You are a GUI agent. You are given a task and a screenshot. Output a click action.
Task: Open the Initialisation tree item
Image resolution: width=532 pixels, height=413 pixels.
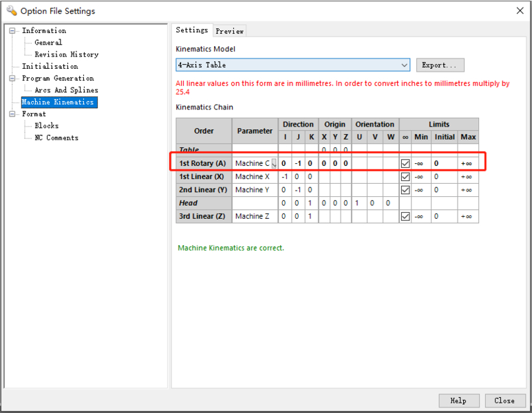(x=50, y=67)
